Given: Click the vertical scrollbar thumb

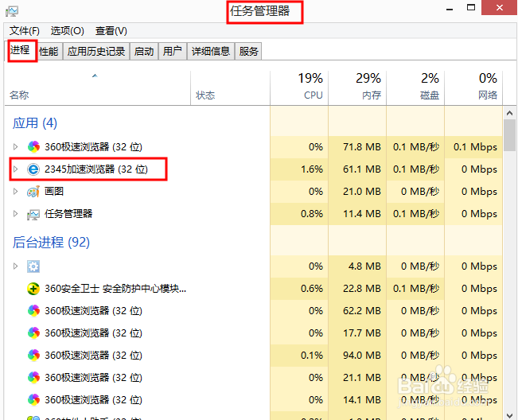Looking at the screenshot, I should pyautogui.click(x=510, y=135).
